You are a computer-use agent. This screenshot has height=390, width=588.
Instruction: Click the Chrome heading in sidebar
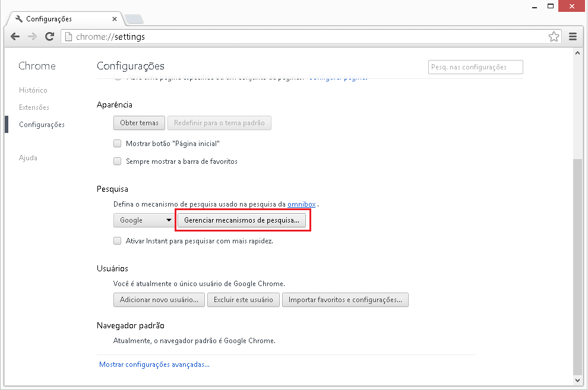(x=37, y=66)
